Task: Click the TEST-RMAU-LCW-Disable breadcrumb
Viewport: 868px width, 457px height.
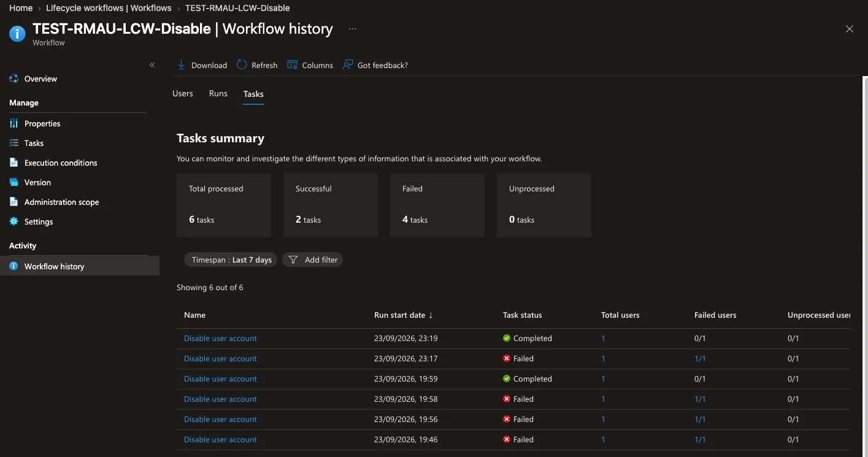Action: click(237, 8)
